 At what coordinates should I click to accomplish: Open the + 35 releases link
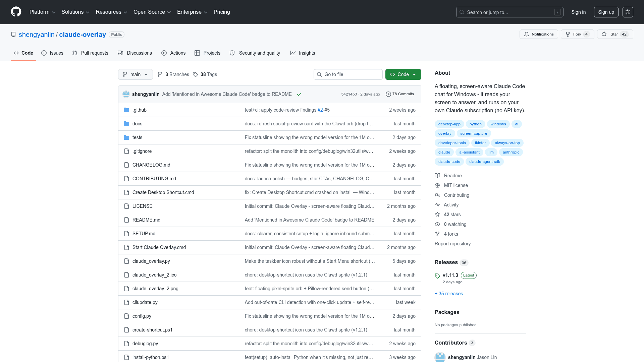(x=449, y=294)
